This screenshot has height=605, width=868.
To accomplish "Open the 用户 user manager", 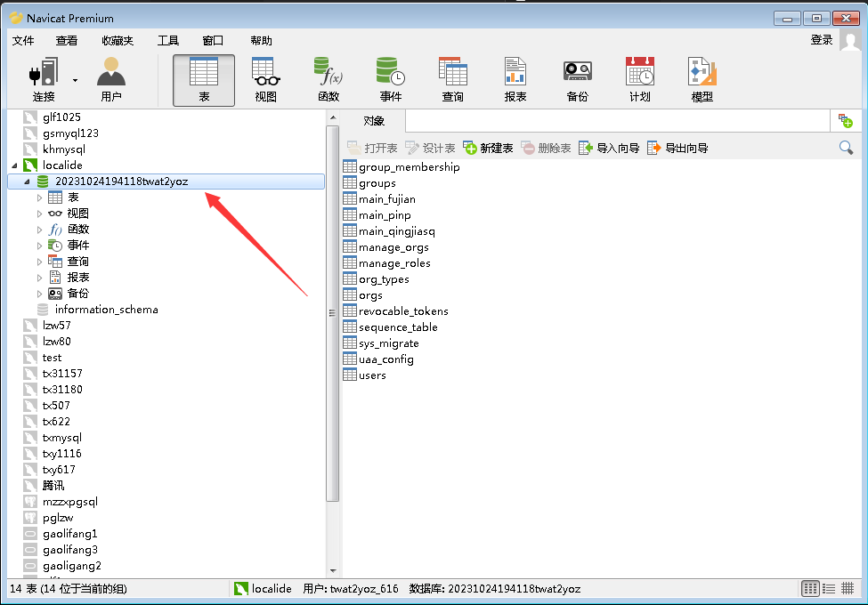I will (x=111, y=80).
